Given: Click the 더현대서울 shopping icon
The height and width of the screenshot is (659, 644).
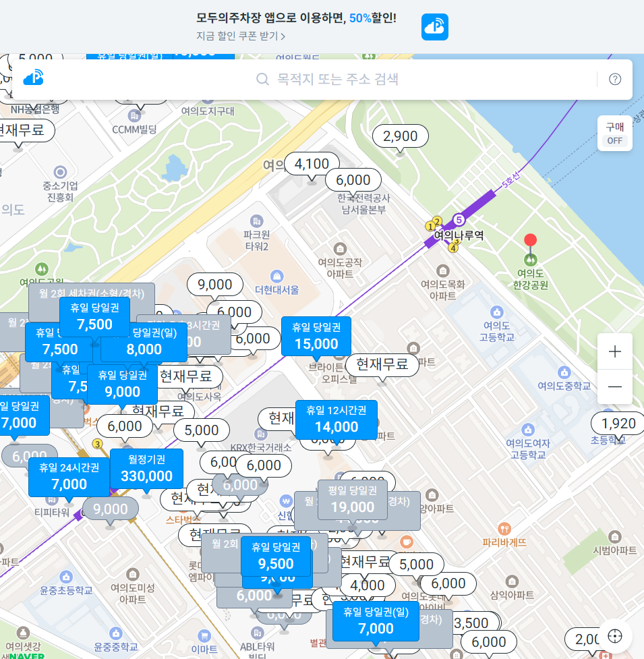Looking at the screenshot, I should click(x=277, y=277).
